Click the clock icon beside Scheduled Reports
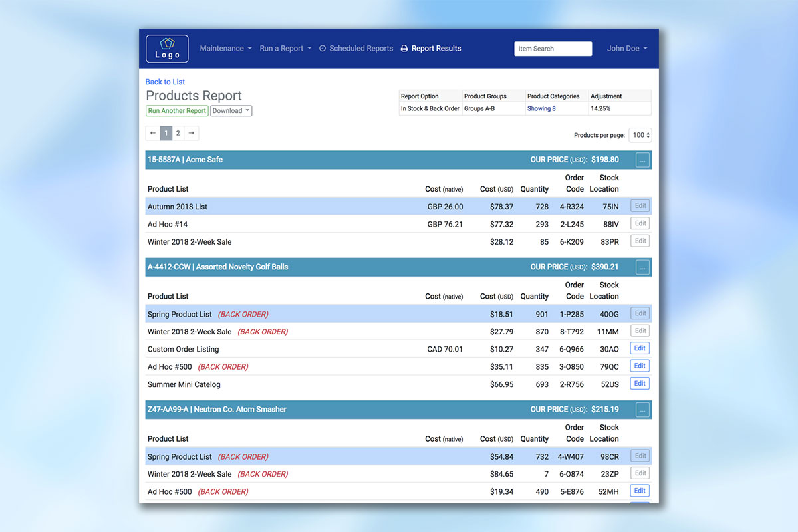This screenshot has width=798, height=532. click(x=323, y=49)
